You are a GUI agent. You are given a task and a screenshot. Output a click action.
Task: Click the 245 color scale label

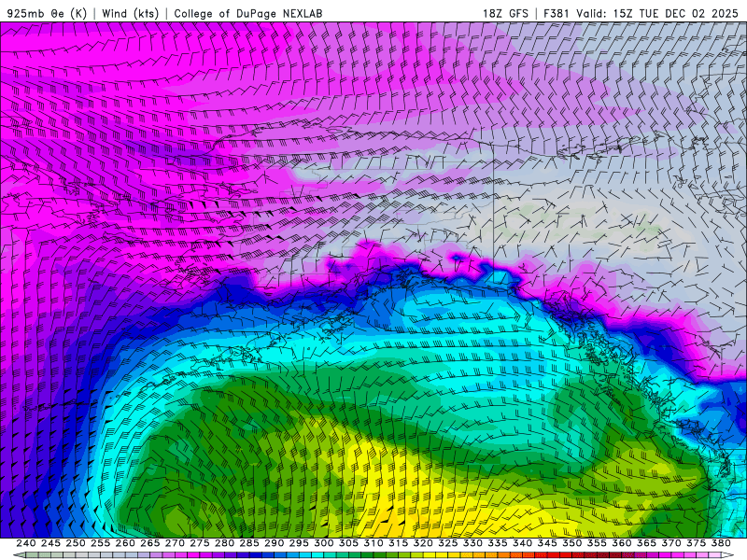pyautogui.click(x=50, y=543)
